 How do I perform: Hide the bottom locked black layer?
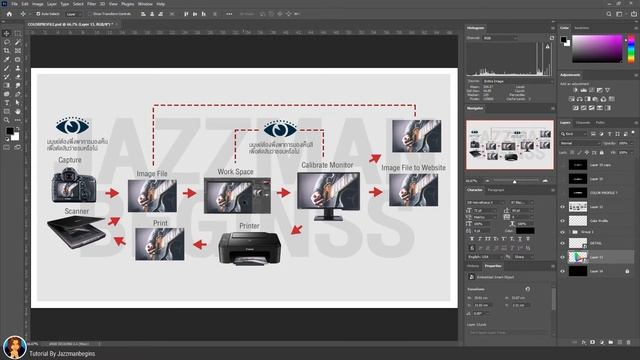pyautogui.click(x=562, y=271)
